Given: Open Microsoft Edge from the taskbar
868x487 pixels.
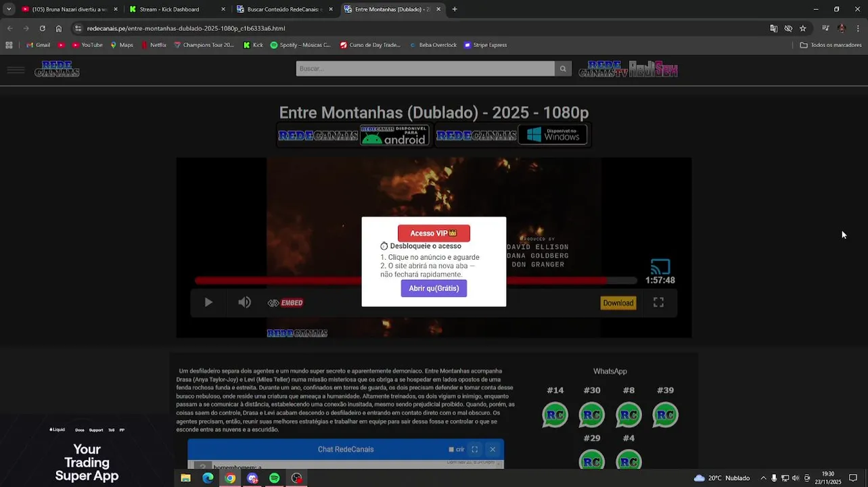Looking at the screenshot, I should (208, 478).
